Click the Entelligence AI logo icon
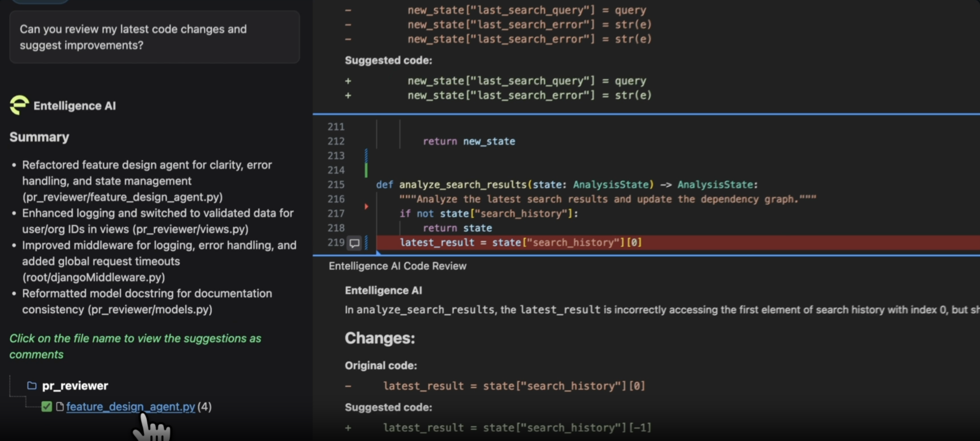 tap(19, 105)
